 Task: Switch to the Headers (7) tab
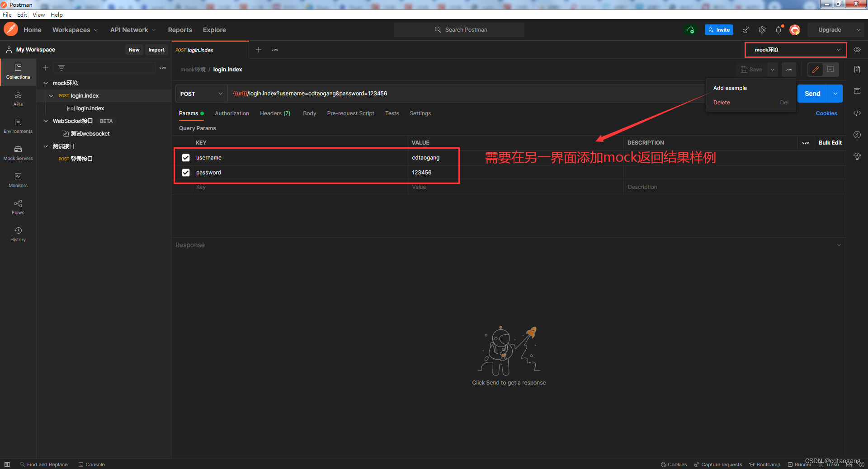[275, 113]
